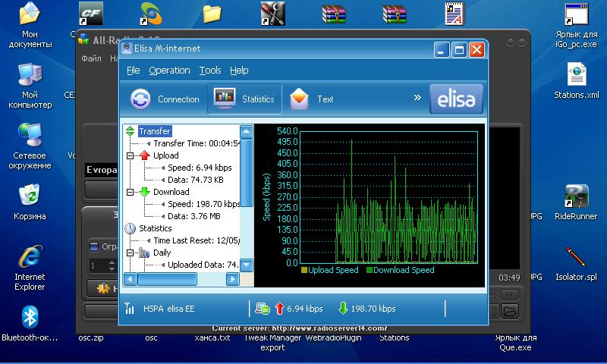
Task: Open the File menu
Action: click(134, 71)
